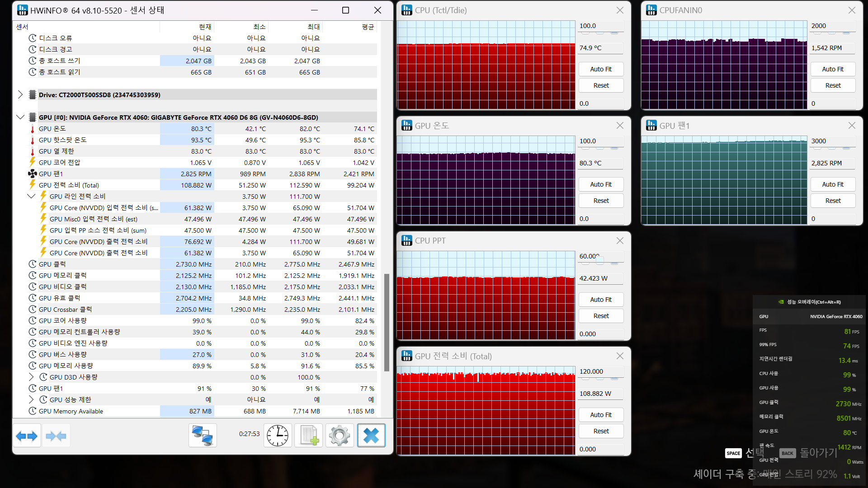Select the GPU 핫스팟 온도 sensor row
Image resolution: width=868 pixels, height=488 pixels.
pos(63,140)
